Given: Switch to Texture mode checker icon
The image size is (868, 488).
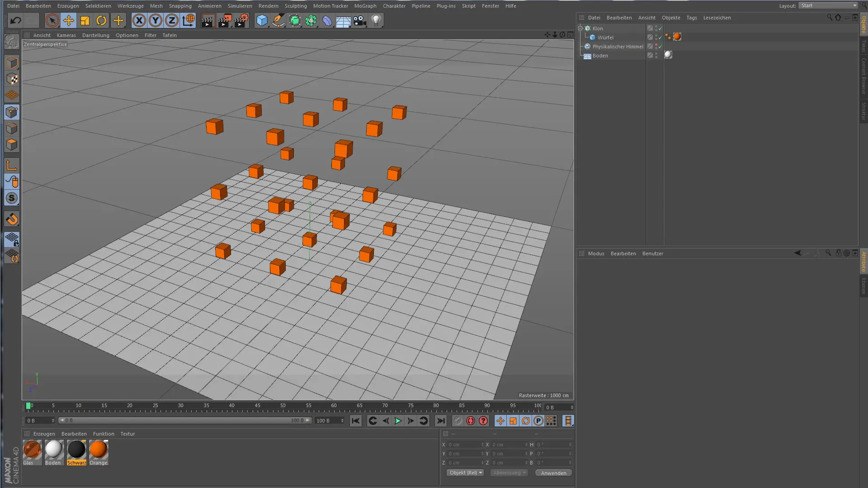Looking at the screenshot, I should click(x=12, y=79).
